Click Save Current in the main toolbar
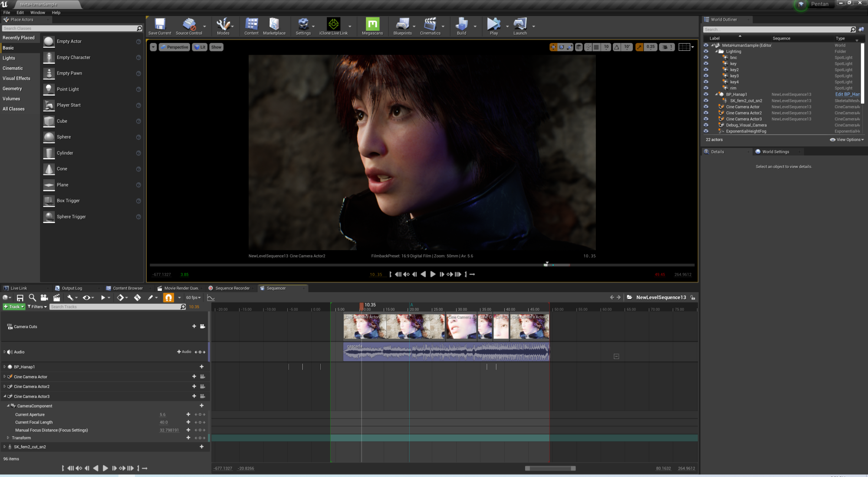 tap(160, 26)
